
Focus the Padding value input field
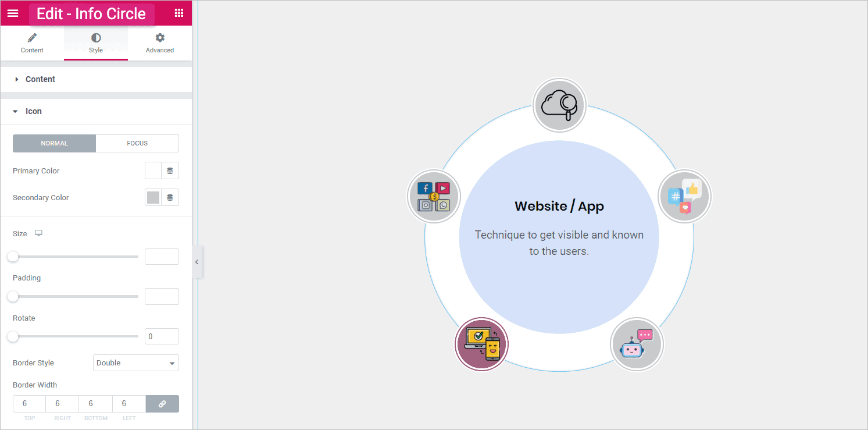pyautogui.click(x=162, y=297)
